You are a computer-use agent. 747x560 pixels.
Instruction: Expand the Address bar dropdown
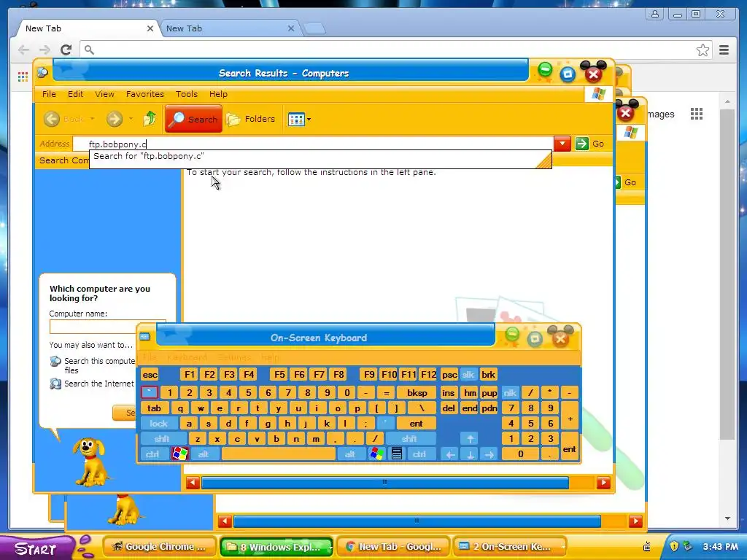click(562, 144)
